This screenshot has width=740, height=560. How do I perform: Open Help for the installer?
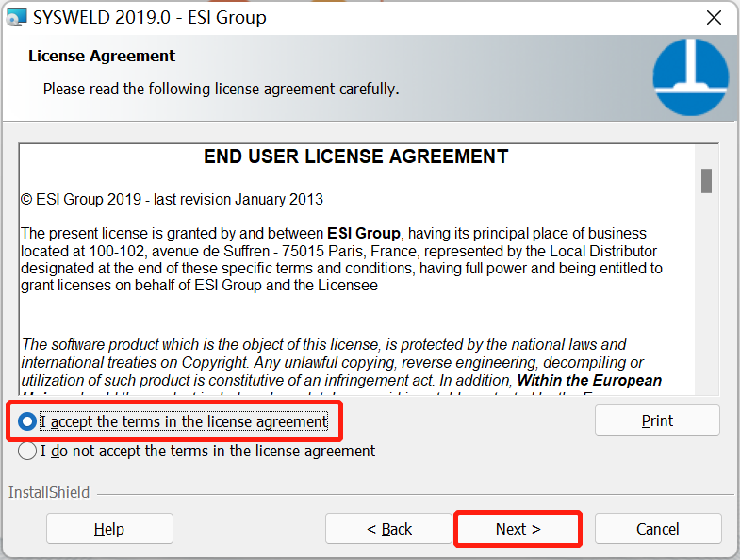click(x=109, y=529)
